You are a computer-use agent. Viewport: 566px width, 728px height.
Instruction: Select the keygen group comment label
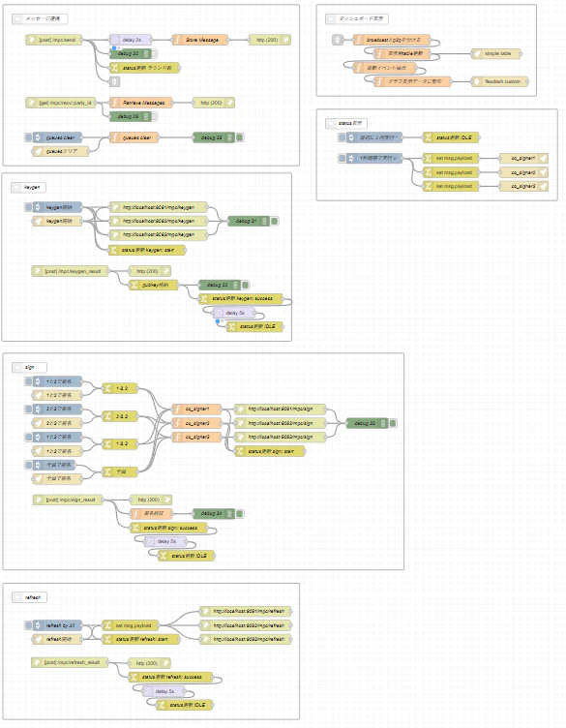29,188
